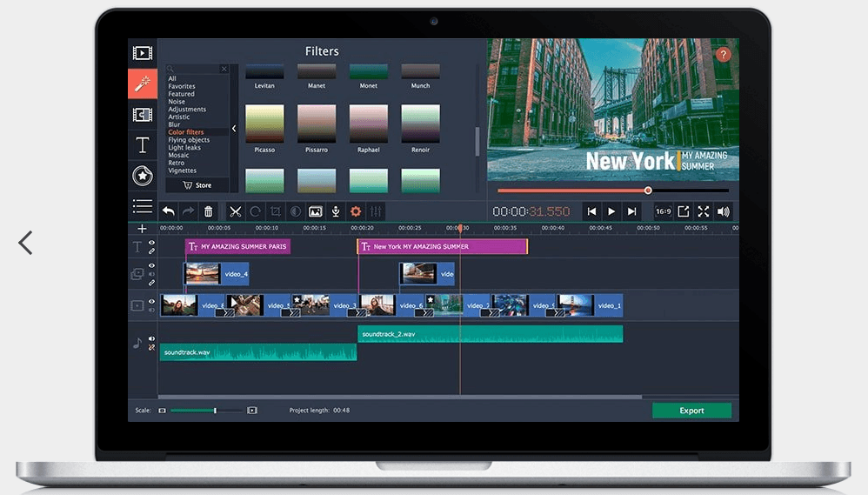This screenshot has width=868, height=495.
Task: Toggle linking on the title track
Action: 151,251
